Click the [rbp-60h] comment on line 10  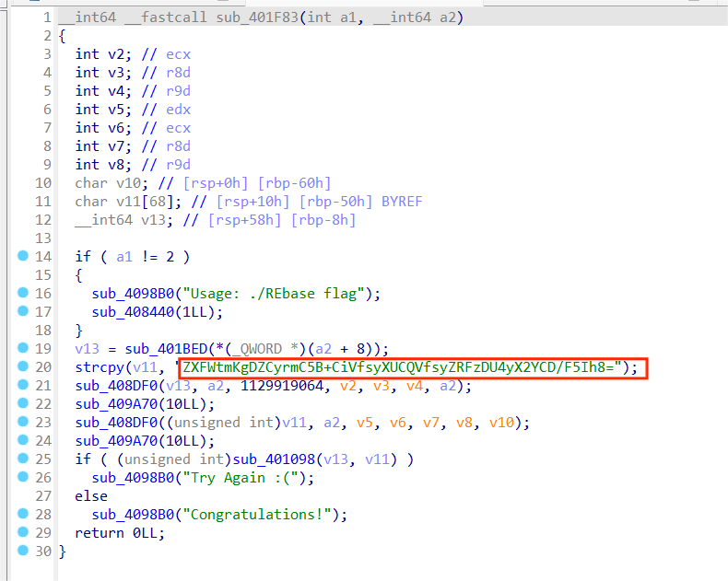pos(294,183)
